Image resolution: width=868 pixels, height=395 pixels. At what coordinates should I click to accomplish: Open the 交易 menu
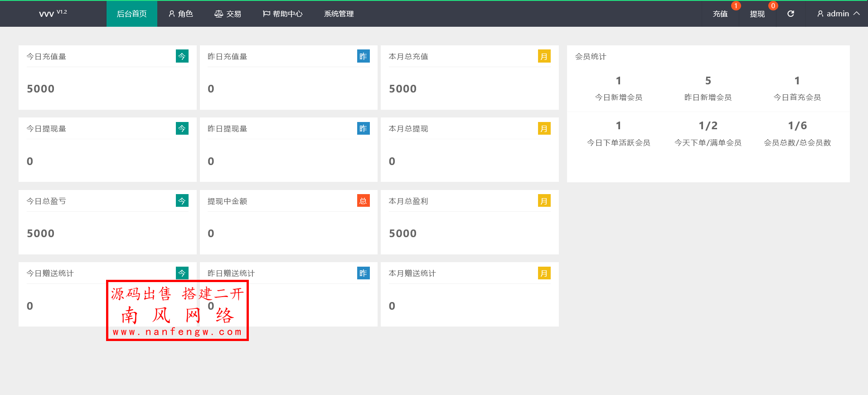[x=228, y=14]
